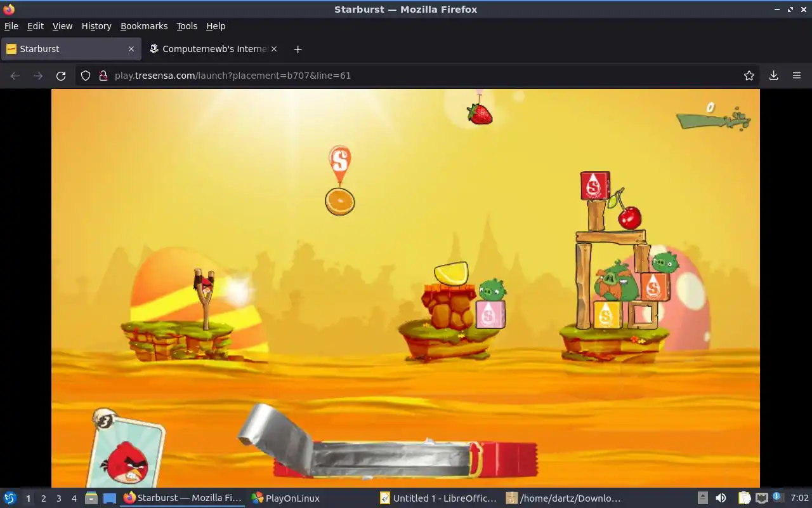Click the clipboard tray icon

click(744, 498)
